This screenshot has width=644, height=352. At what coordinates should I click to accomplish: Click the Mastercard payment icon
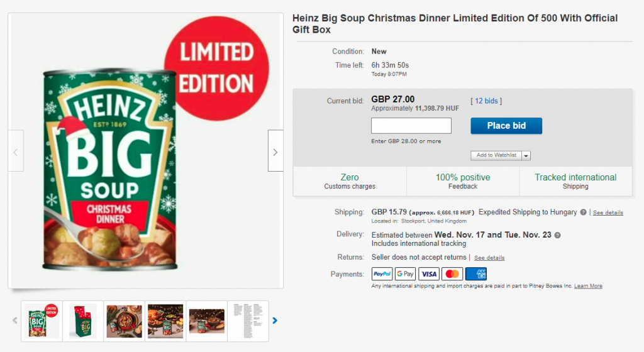click(452, 274)
